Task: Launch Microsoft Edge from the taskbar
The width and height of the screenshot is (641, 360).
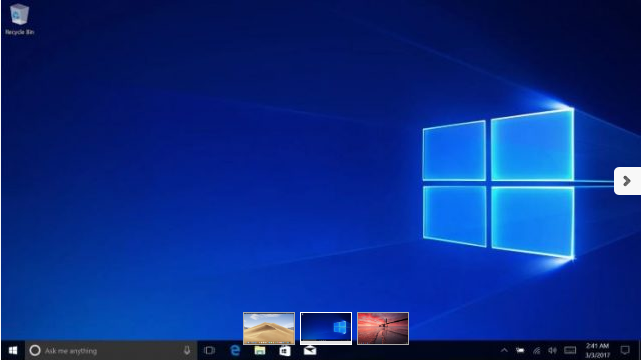Action: point(235,350)
